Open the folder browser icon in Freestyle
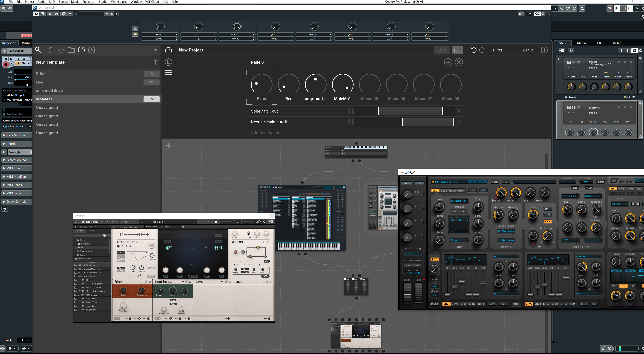This screenshot has height=354, width=644. (x=71, y=50)
